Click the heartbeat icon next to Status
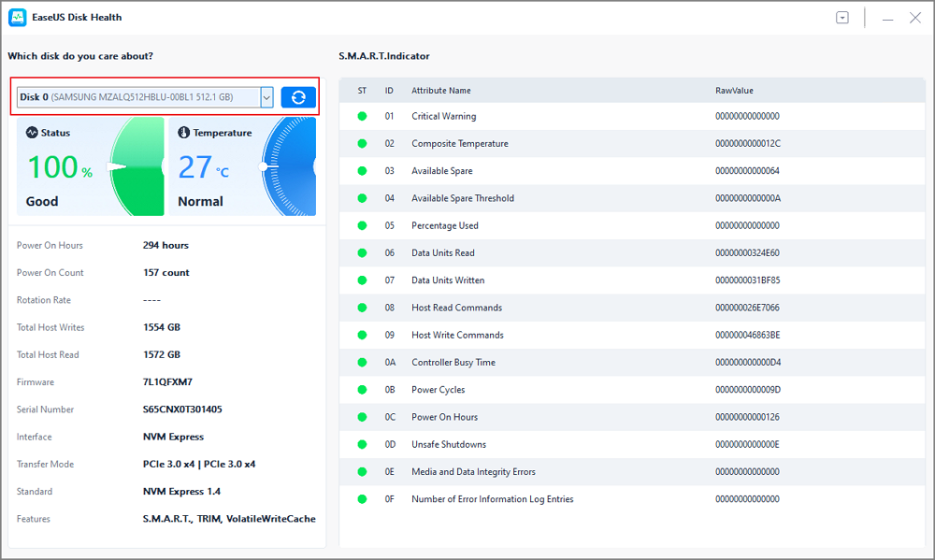 pyautogui.click(x=32, y=133)
